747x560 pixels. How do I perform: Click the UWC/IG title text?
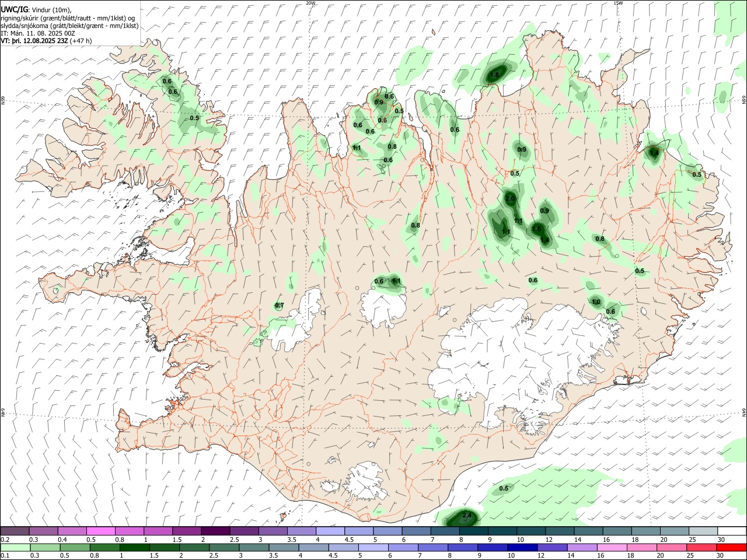coord(13,9)
